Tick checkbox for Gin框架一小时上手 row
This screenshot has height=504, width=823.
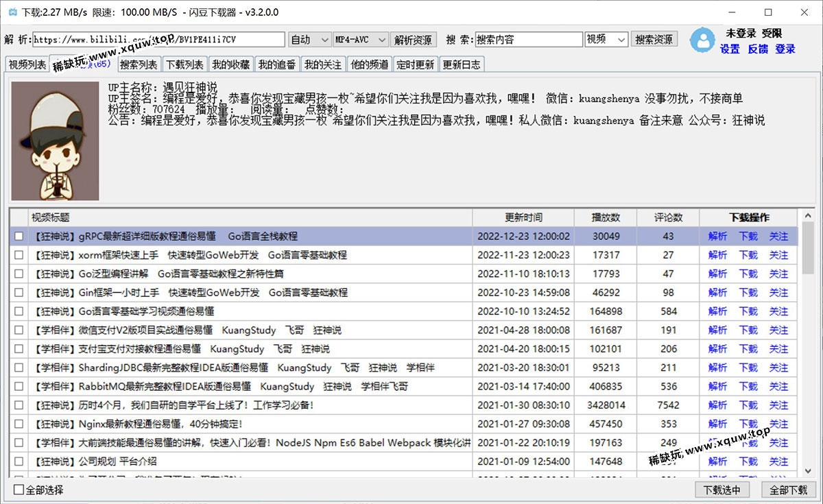coord(19,293)
